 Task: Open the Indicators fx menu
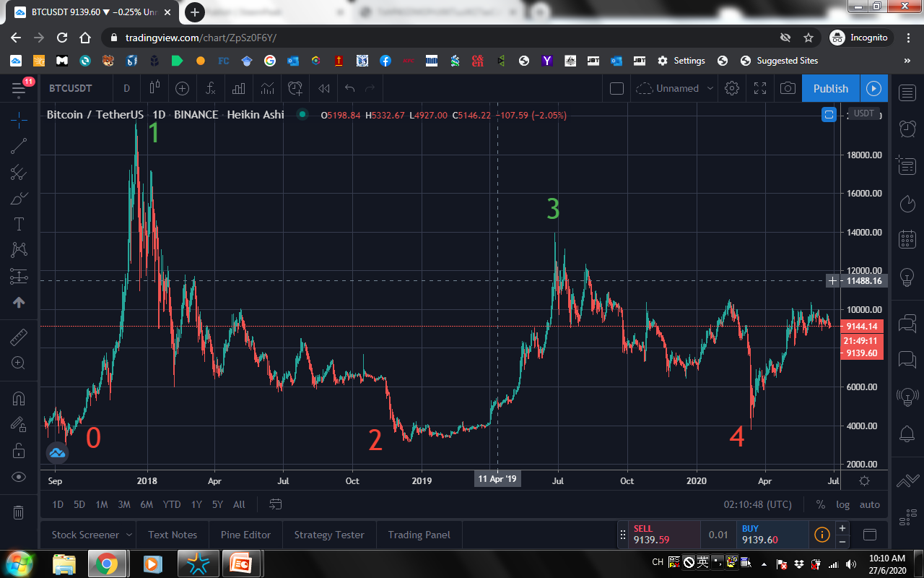210,88
